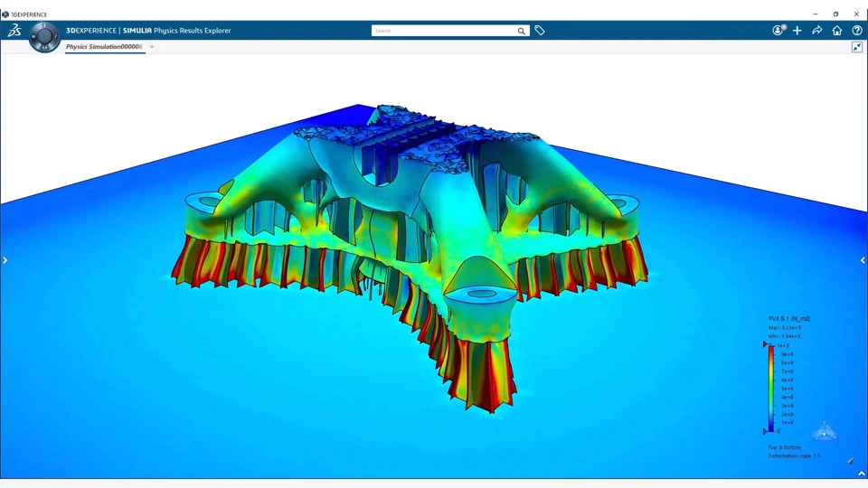This screenshot has height=488, width=868.
Task: Click the plus add-content icon
Action: click(797, 31)
